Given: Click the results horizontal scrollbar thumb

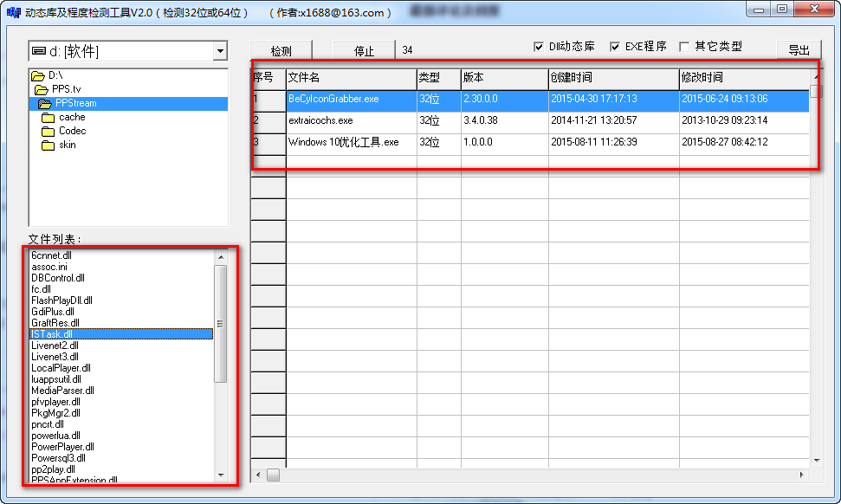Looking at the screenshot, I should tap(273, 475).
